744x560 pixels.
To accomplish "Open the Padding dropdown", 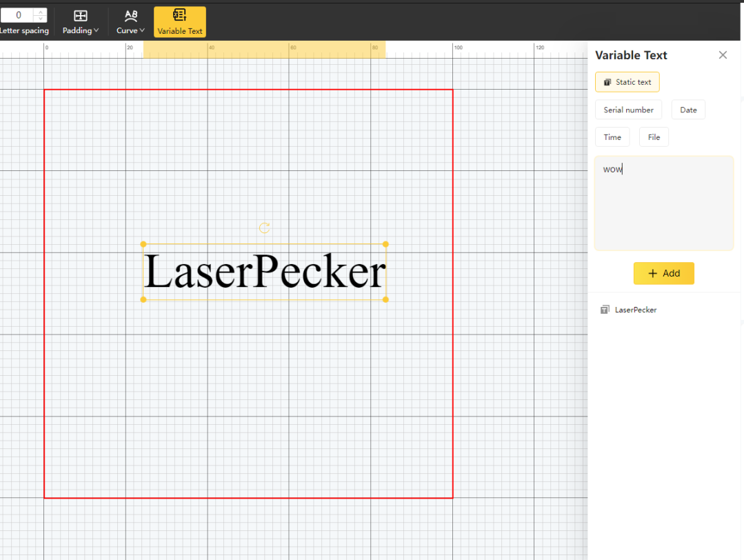I will pos(81,22).
